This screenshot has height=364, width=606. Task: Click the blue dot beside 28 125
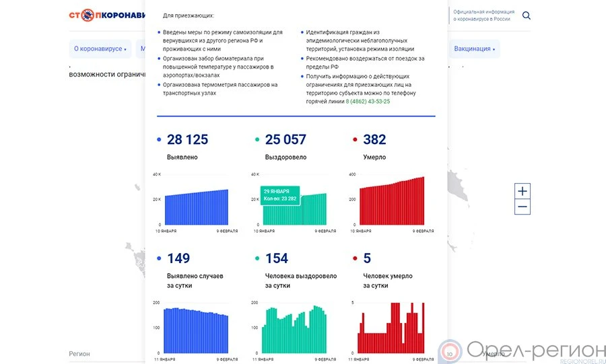pyautogui.click(x=159, y=140)
